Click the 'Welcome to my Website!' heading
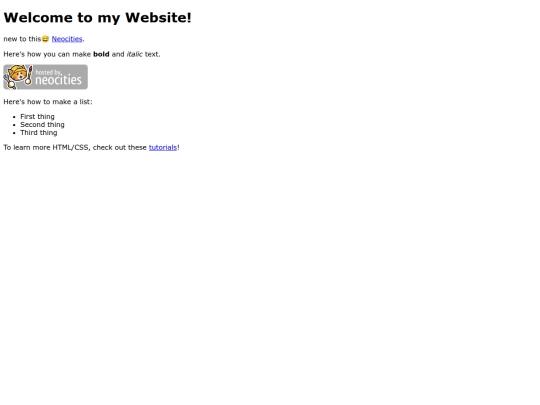Viewport: 540px width, 405px height. (97, 18)
